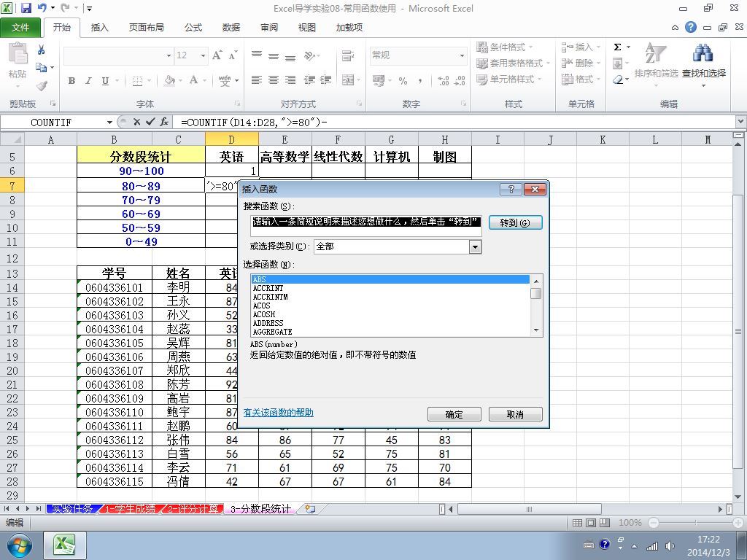Open the 文件 tab

click(20, 27)
